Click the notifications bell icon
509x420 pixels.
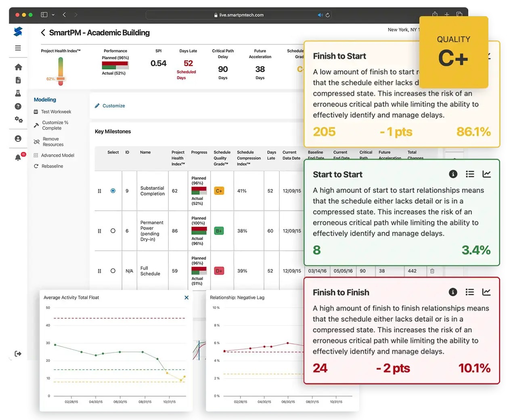click(18, 157)
